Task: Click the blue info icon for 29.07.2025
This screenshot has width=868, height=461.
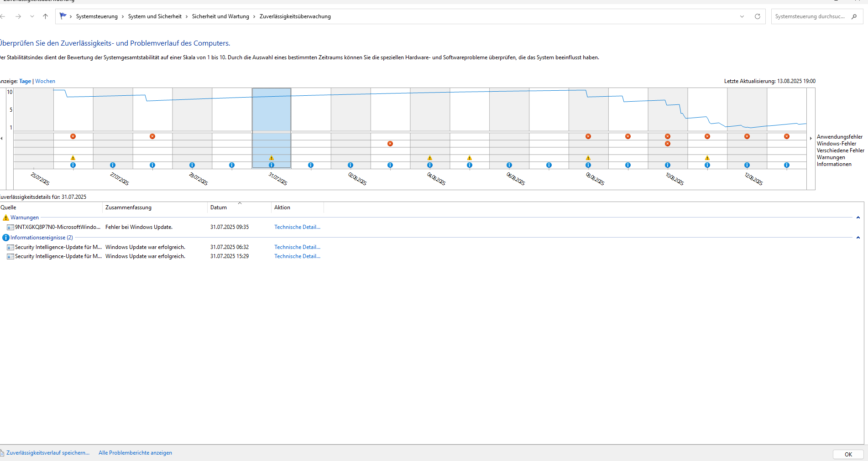Action: click(x=192, y=165)
